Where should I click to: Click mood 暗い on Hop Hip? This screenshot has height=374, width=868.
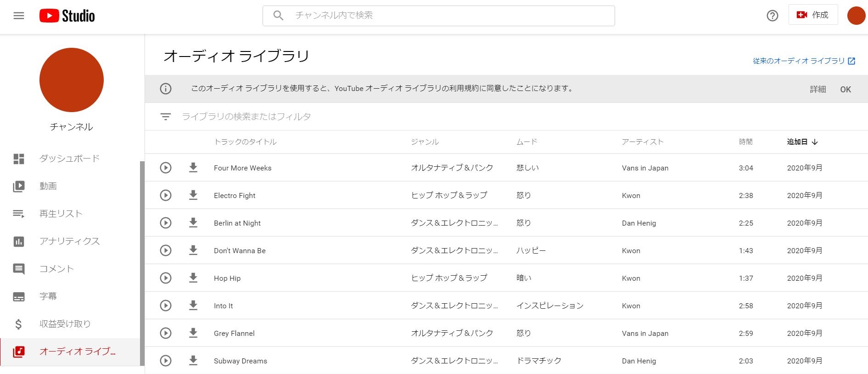[524, 278]
